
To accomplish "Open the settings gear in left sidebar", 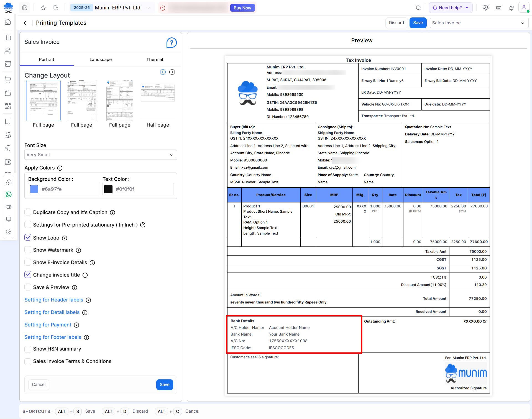I will click(9, 232).
